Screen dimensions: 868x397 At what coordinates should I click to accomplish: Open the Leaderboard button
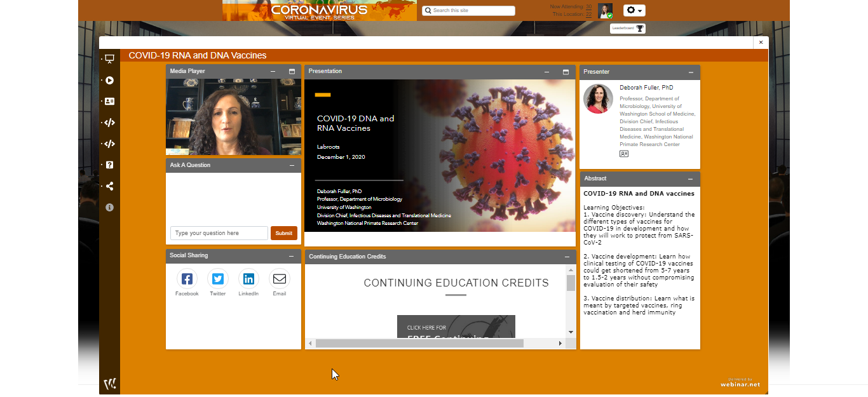[628, 29]
